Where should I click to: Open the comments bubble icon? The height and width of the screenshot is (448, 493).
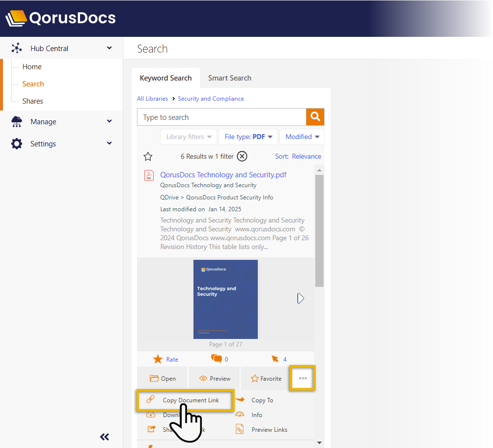click(x=217, y=359)
